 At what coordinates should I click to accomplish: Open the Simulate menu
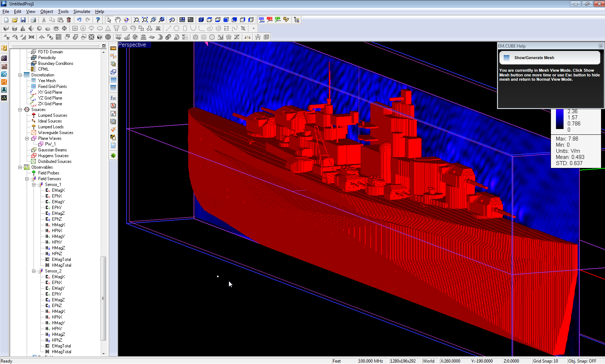pyautogui.click(x=81, y=12)
